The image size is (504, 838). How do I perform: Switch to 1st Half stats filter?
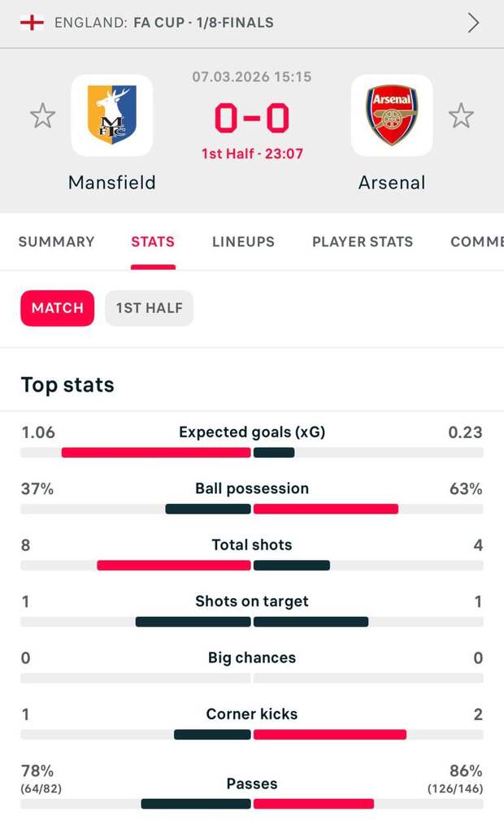click(x=149, y=308)
